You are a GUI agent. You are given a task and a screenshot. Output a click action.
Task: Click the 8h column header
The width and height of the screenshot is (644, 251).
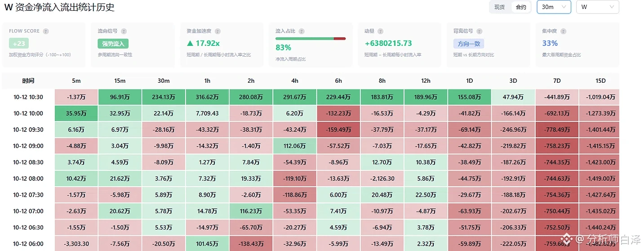(382, 81)
